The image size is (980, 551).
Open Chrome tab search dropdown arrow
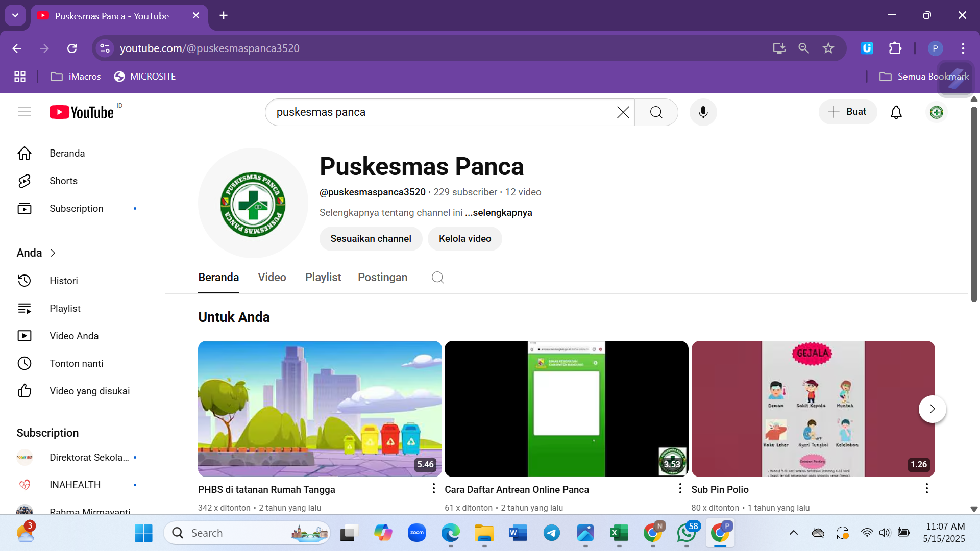[x=15, y=15]
